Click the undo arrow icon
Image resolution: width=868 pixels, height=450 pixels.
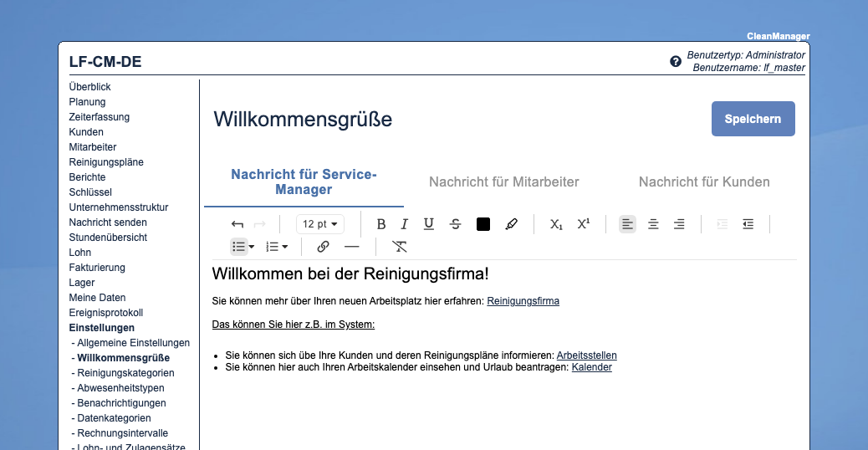tap(237, 224)
